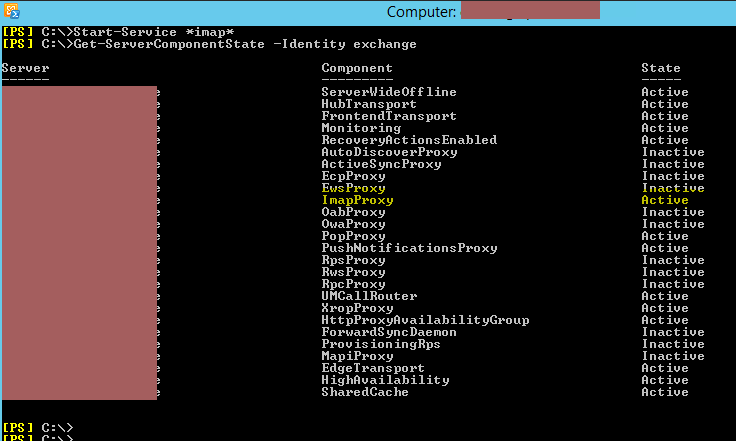Click the empty [PS] C:\> prompt line
Viewport: 736px width, 441px height.
[x=38, y=428]
